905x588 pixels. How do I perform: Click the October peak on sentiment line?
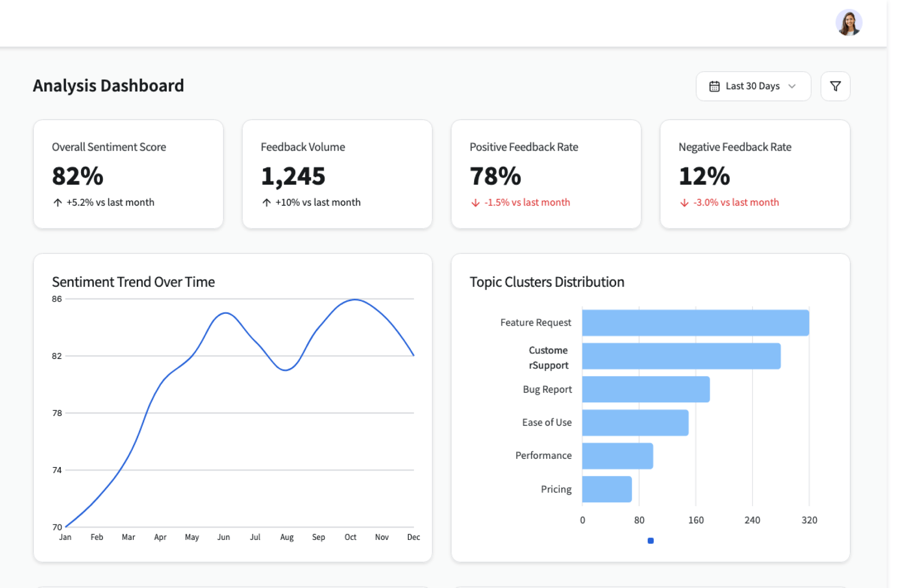pos(354,300)
